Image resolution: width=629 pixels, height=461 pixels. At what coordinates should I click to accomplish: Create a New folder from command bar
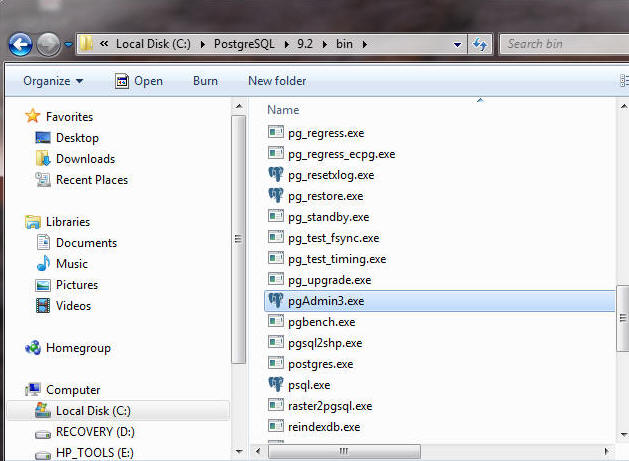point(277,81)
